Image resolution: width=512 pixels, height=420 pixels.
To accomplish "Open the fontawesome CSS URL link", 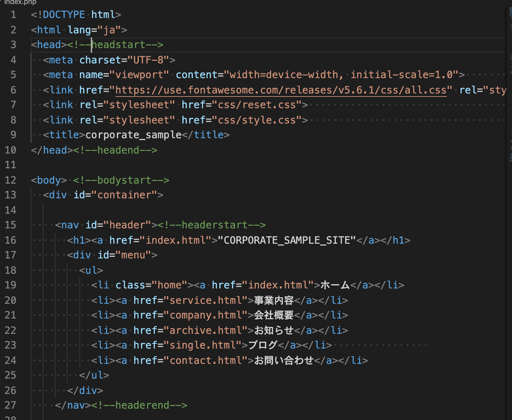I will [x=280, y=90].
